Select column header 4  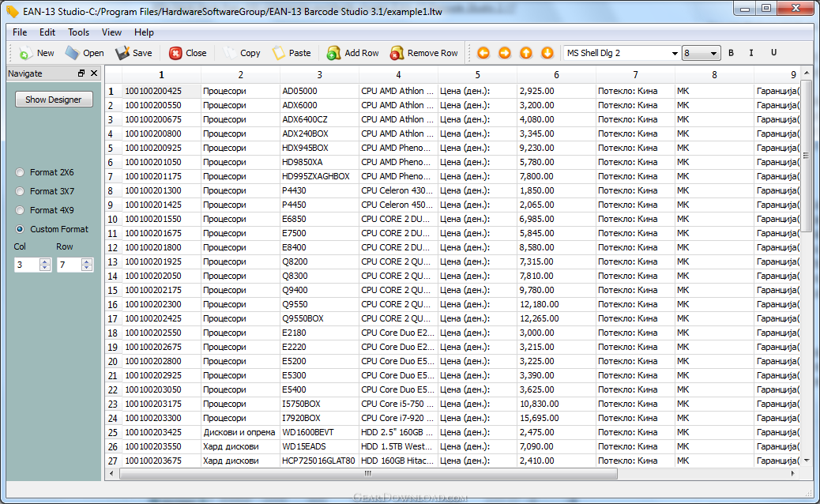[398, 75]
